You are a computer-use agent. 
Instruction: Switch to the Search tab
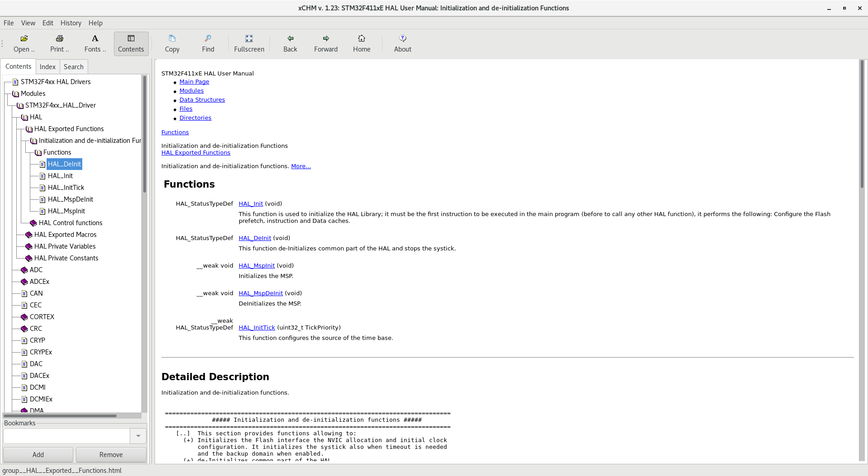coord(74,67)
